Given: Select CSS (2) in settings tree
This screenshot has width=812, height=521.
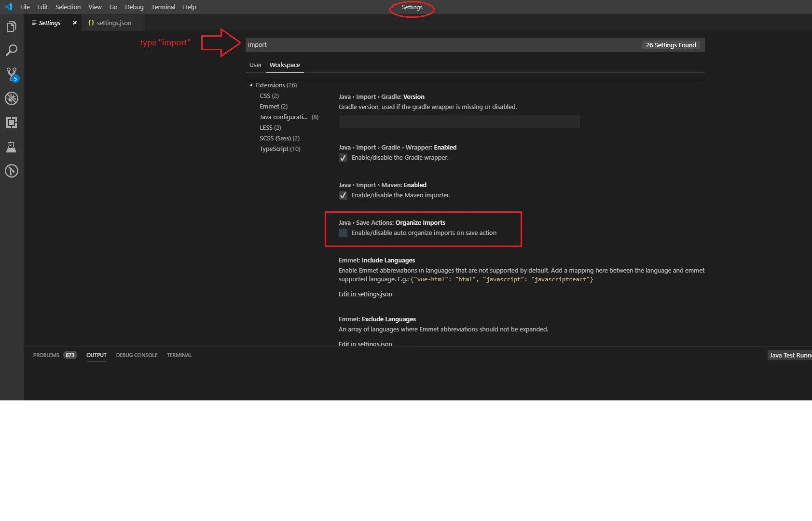Looking at the screenshot, I should coord(269,96).
